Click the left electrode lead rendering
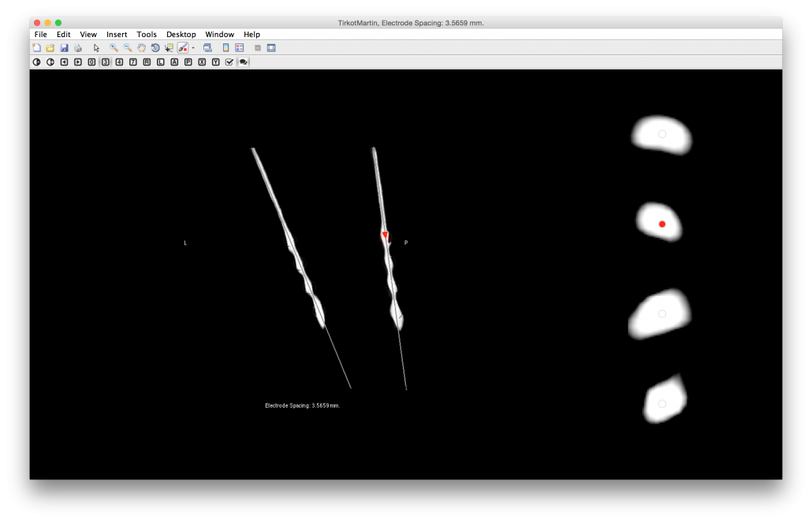Image resolution: width=812 pixels, height=522 pixels. 289,239
